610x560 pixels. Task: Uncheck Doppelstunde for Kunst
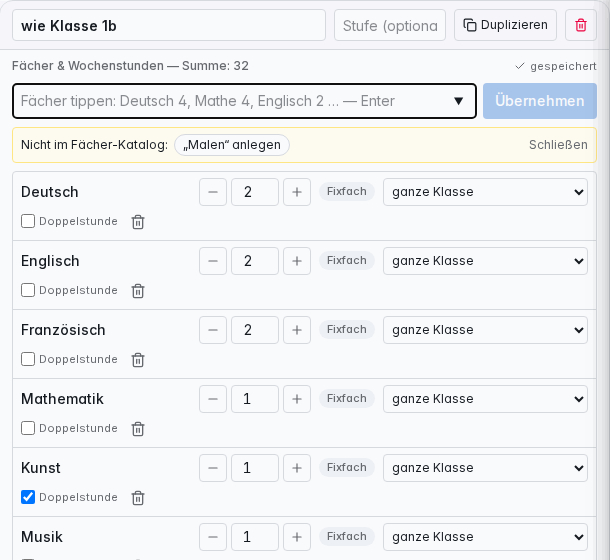pyautogui.click(x=28, y=497)
